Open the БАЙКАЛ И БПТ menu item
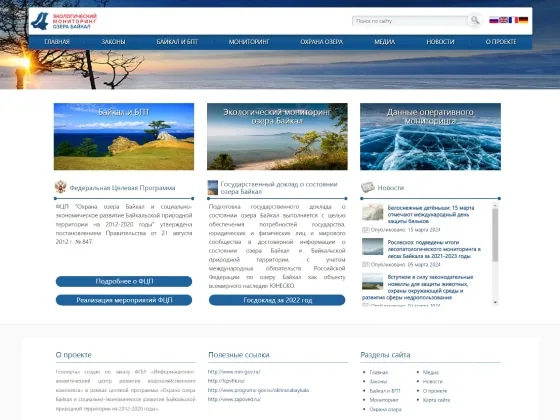The image size is (560, 420). 177,42
